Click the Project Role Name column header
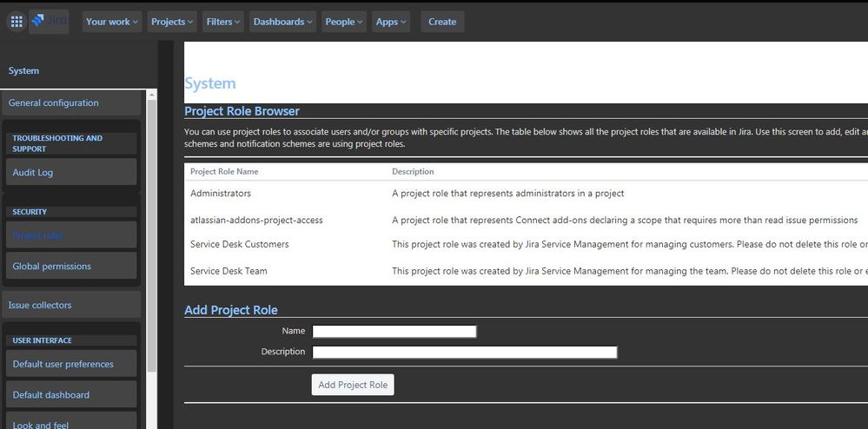Screen dimensions: 868x429 pos(224,172)
